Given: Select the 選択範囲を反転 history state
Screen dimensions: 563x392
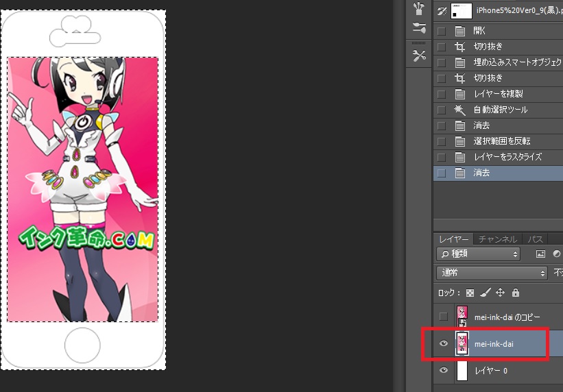Looking at the screenshot, I should tap(499, 141).
